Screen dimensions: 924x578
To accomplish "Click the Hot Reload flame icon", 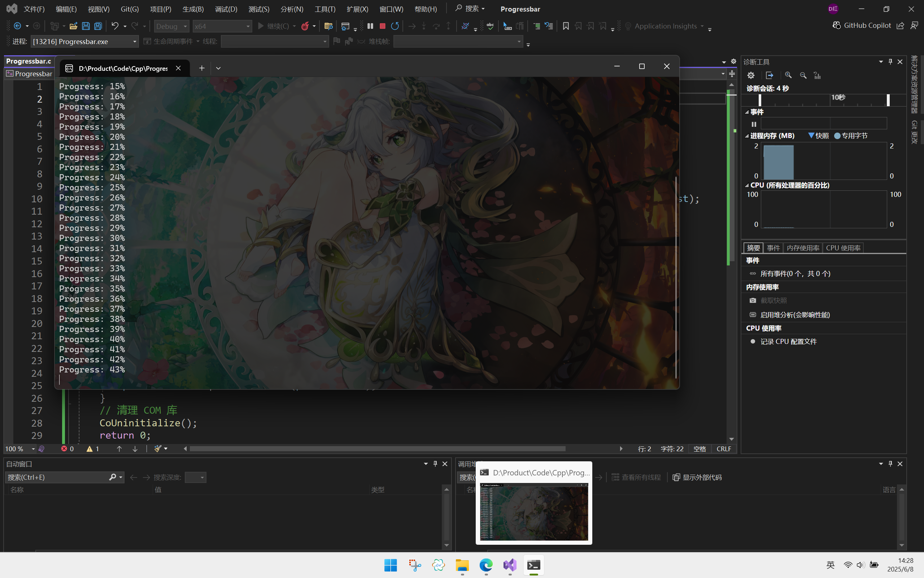I will pos(305,26).
